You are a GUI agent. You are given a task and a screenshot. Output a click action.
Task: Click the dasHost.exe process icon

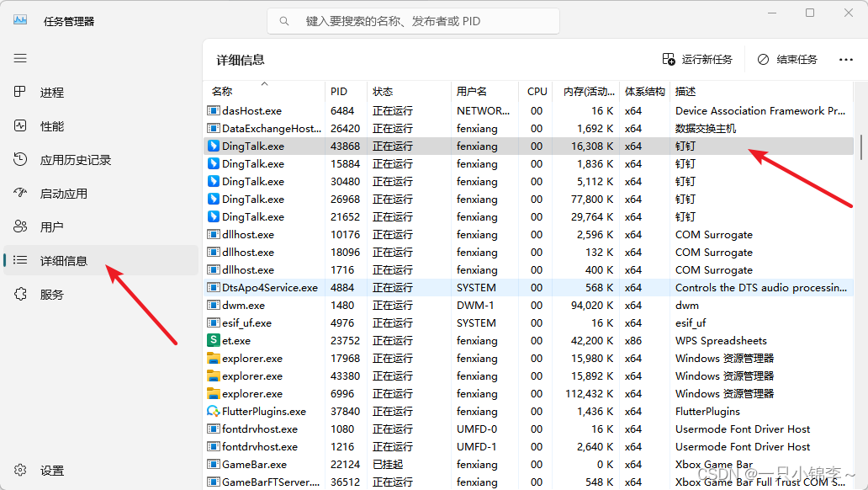pos(213,111)
